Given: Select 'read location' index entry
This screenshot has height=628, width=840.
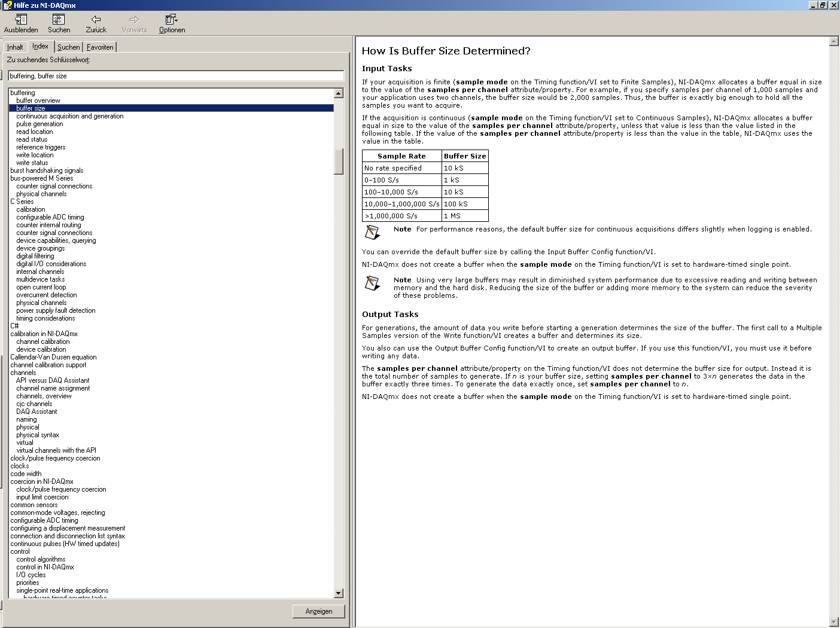Looking at the screenshot, I should pyautogui.click(x=35, y=132).
